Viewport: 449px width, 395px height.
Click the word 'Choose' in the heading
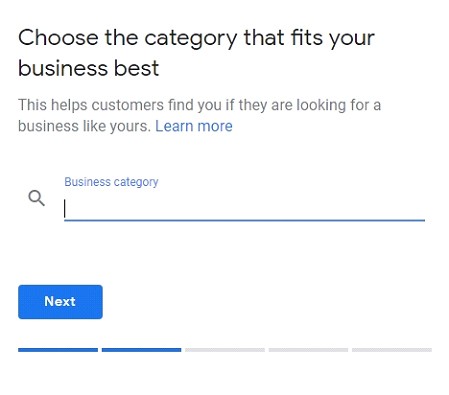(x=58, y=37)
